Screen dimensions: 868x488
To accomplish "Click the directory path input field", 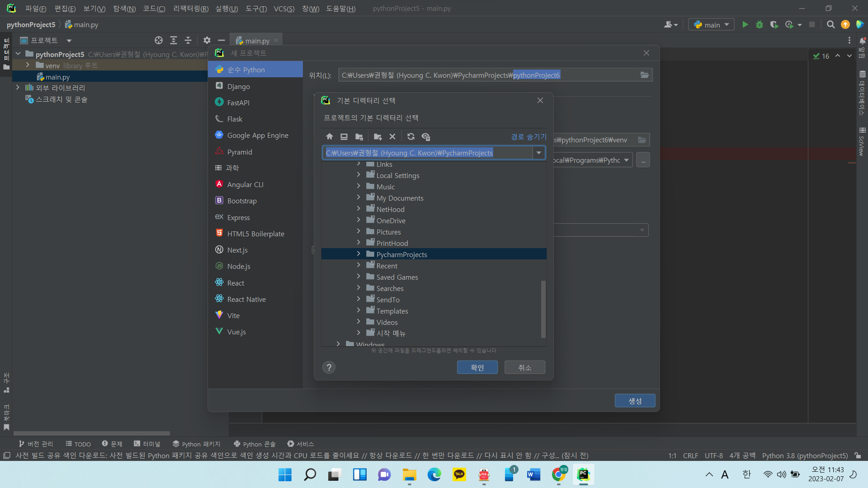I will click(429, 153).
